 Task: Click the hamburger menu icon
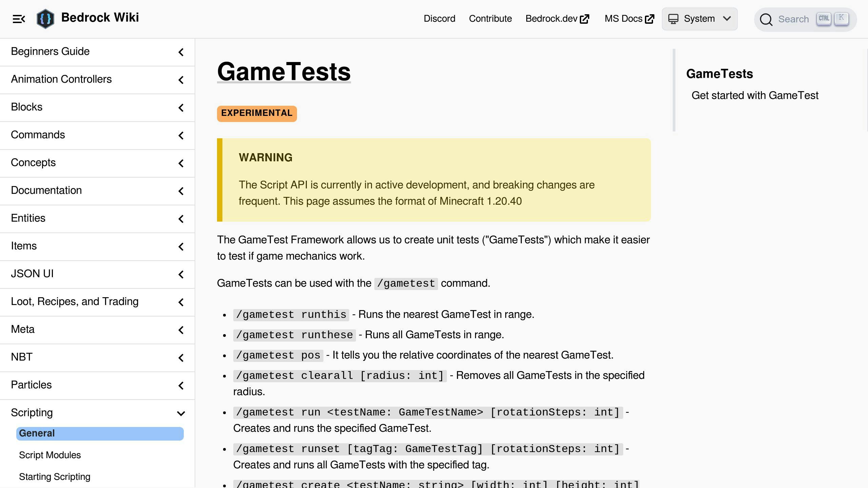(19, 19)
